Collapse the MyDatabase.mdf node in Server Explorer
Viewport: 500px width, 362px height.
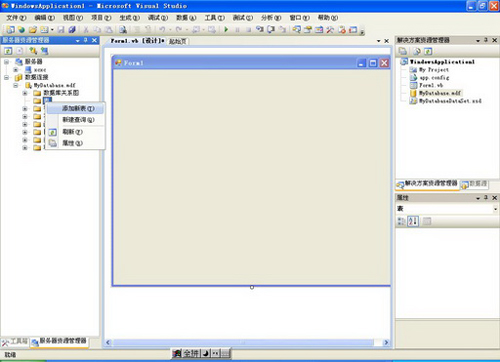click(x=16, y=85)
